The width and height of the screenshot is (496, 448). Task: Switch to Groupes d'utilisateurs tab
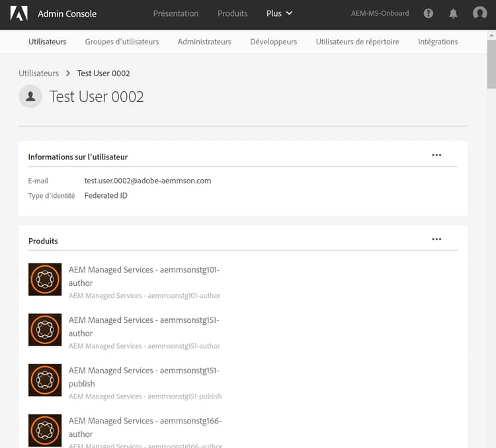pos(122,42)
